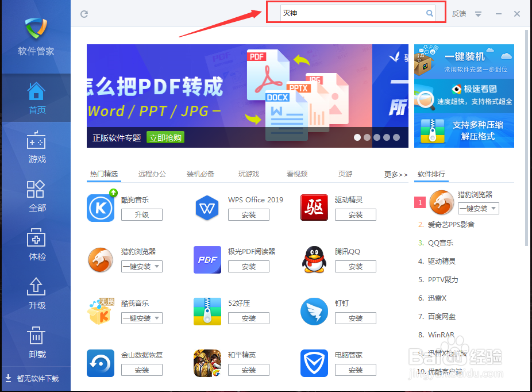This screenshot has height=392, width=532.
Task: Open PPTV聚力 in ranking list
Action: tap(443, 280)
